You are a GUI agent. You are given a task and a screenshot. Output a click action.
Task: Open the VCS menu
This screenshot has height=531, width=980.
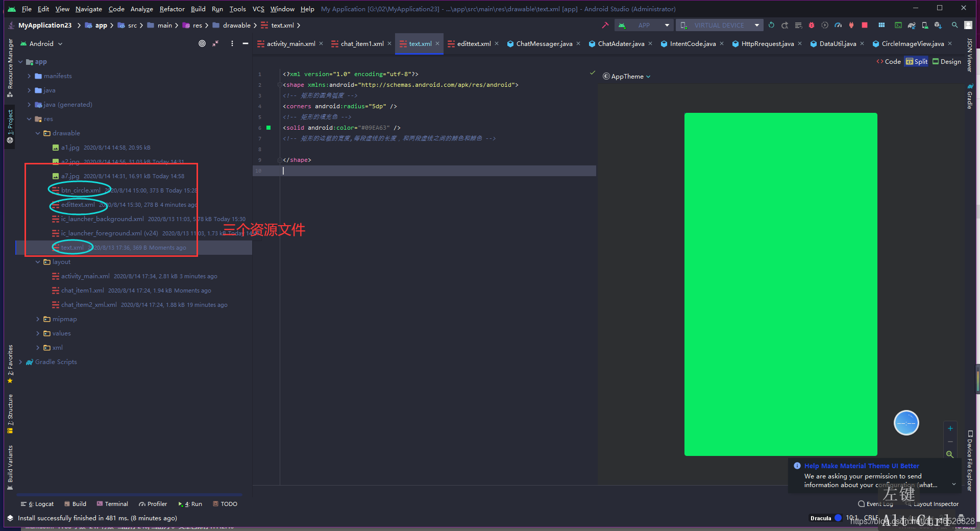coord(258,9)
